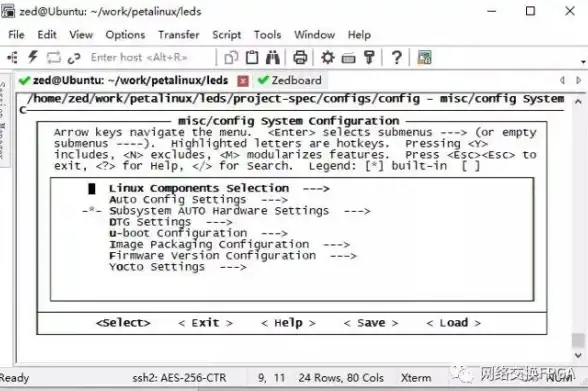Click the Copy toolbar icon
Image resolution: width=588 pixels, height=391 pixels.
[231, 57]
